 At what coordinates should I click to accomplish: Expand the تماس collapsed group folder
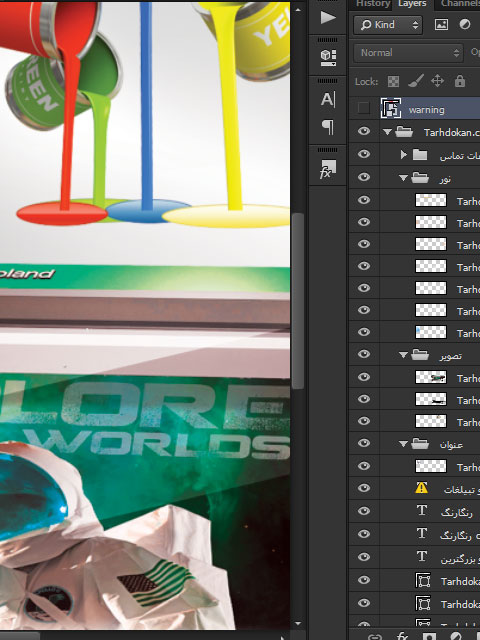[x=403, y=154]
